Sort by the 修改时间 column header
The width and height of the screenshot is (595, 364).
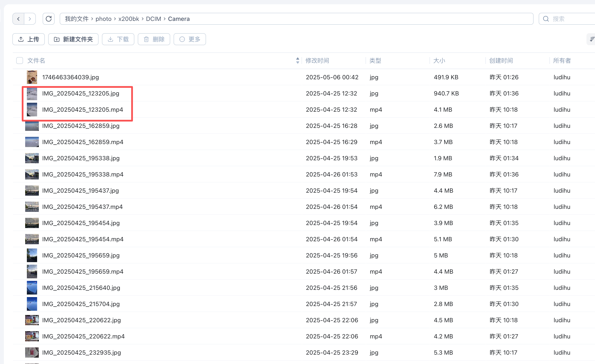pyautogui.click(x=317, y=60)
